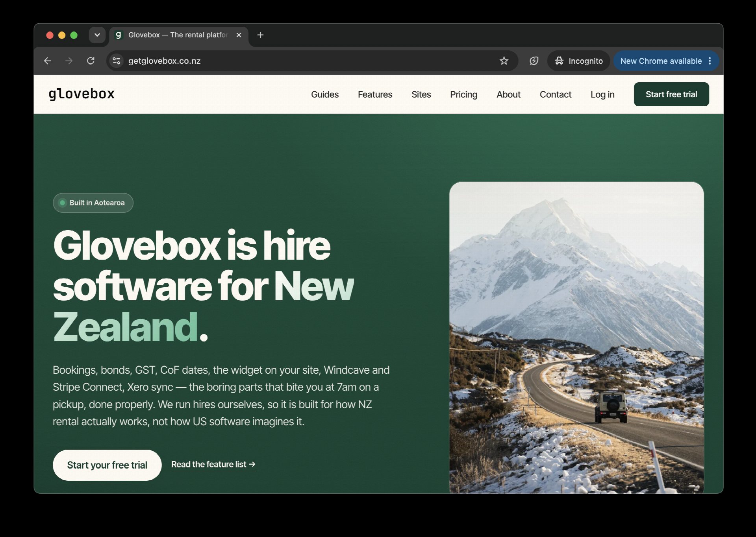Image resolution: width=756 pixels, height=537 pixels.
Task: Click the glovebox logo
Action: 82,94
